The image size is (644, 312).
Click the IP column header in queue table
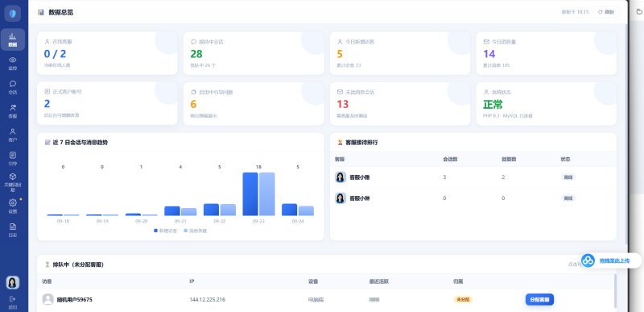point(192,282)
